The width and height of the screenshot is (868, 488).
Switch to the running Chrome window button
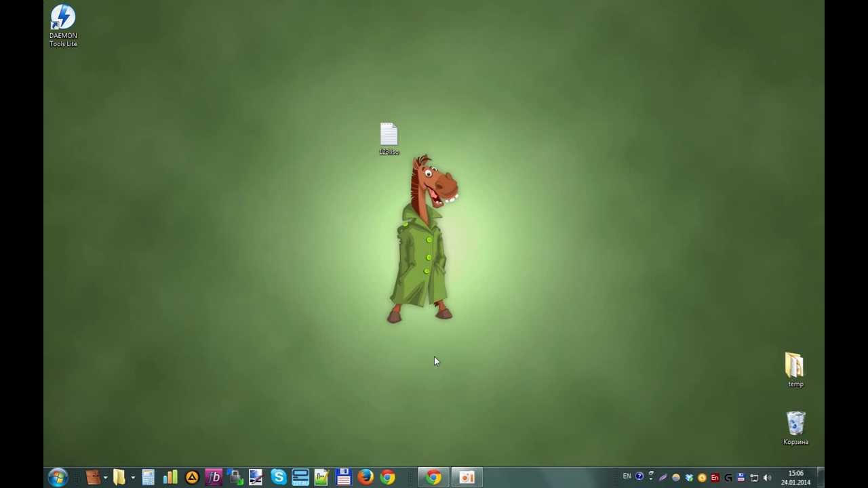433,478
